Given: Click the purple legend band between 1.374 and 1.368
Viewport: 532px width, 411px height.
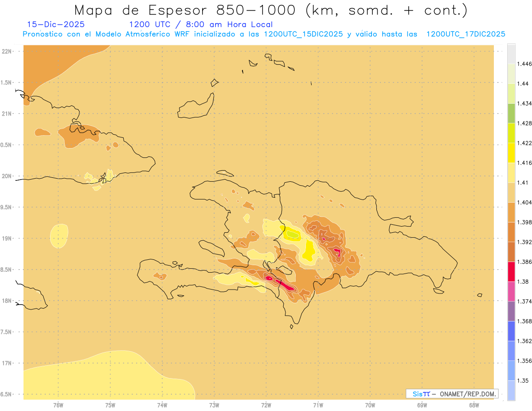Looking at the screenshot, I should click(x=511, y=311).
